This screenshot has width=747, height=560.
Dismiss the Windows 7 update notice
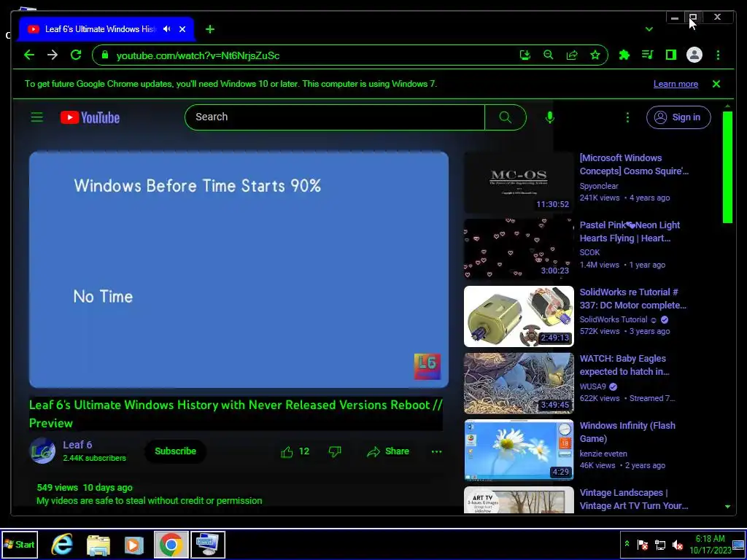(x=716, y=84)
